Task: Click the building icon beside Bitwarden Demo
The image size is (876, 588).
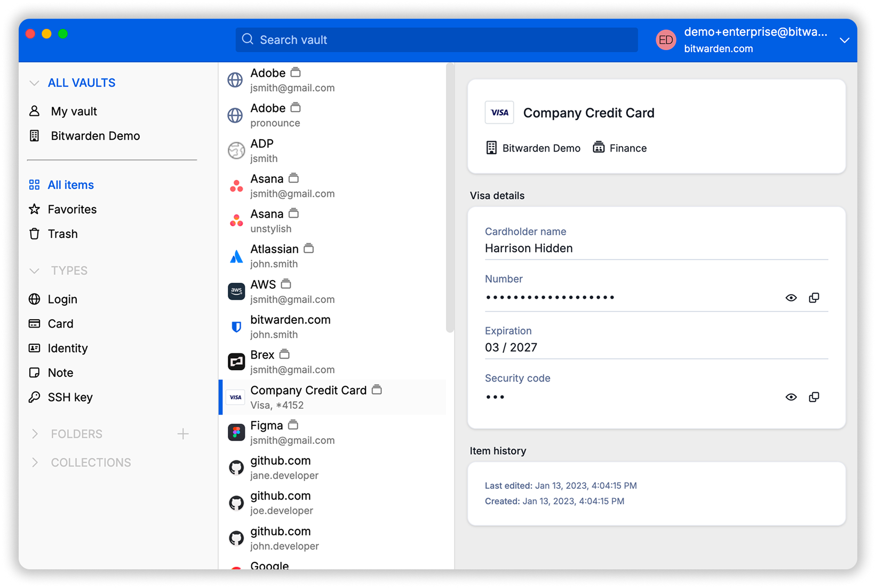Action: 34,136
